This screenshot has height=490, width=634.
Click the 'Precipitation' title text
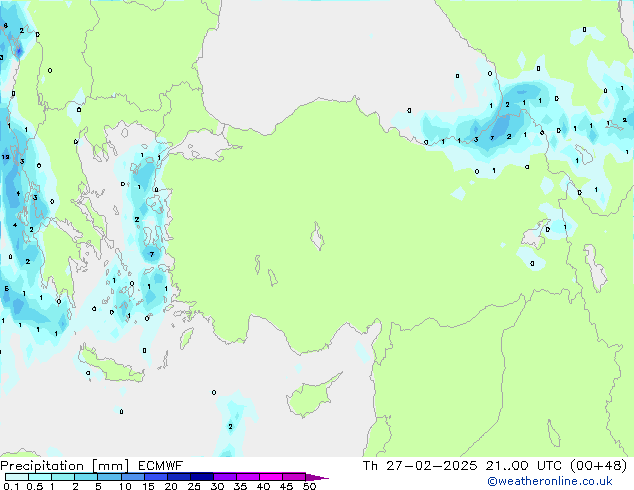42,466
